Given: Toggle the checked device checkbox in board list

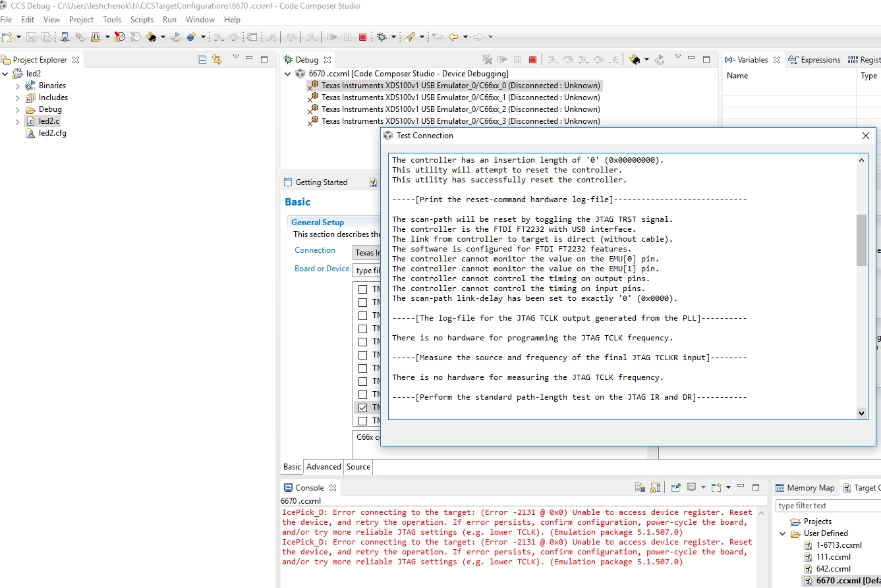Looking at the screenshot, I should pos(362,408).
